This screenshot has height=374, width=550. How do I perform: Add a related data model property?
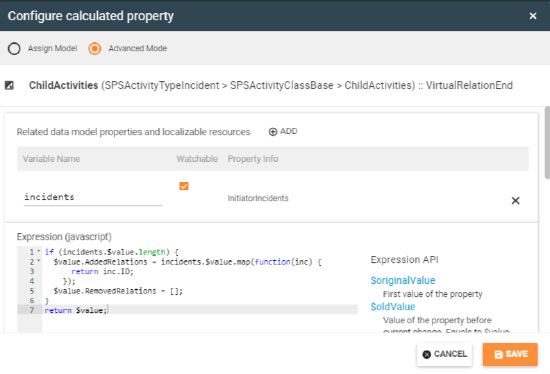pos(283,132)
